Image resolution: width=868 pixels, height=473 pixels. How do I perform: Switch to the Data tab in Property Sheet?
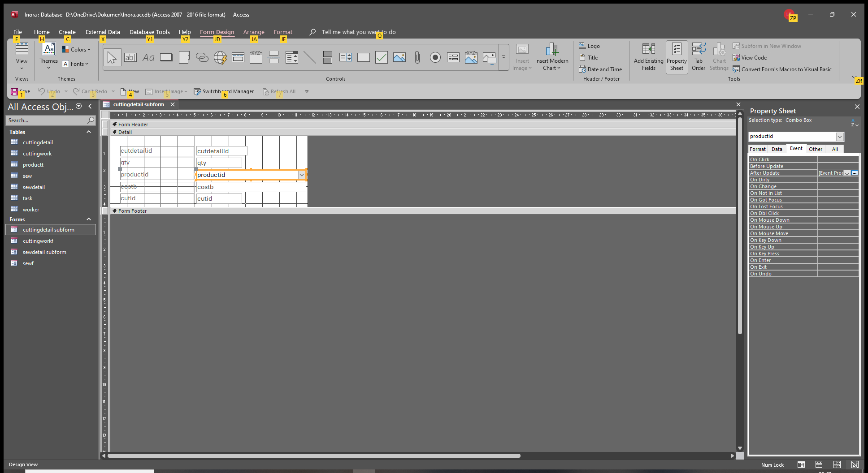[x=777, y=149]
